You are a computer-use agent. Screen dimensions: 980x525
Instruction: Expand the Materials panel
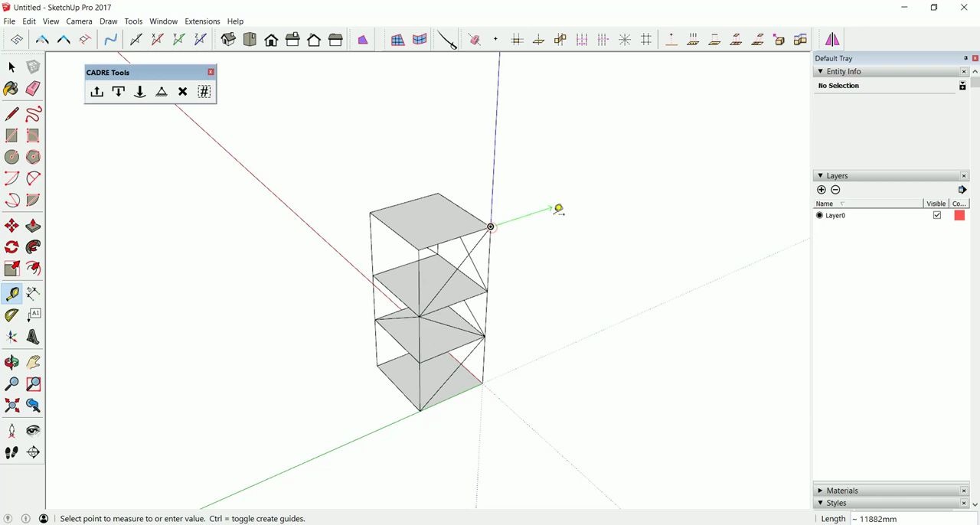tap(820, 491)
